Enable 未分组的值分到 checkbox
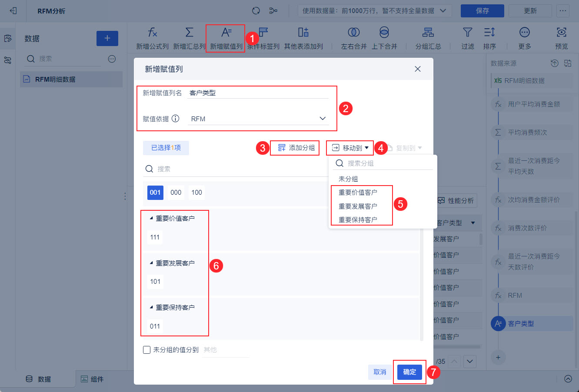Viewport: 579px width, 392px height. tap(147, 350)
